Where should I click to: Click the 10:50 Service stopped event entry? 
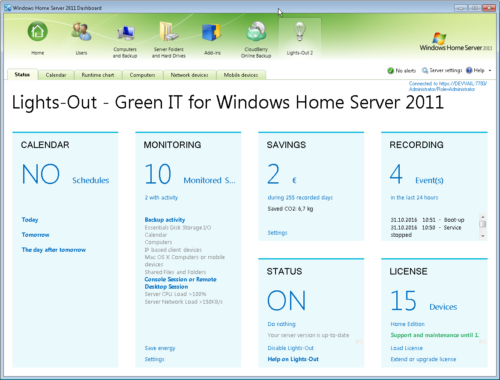point(426,231)
